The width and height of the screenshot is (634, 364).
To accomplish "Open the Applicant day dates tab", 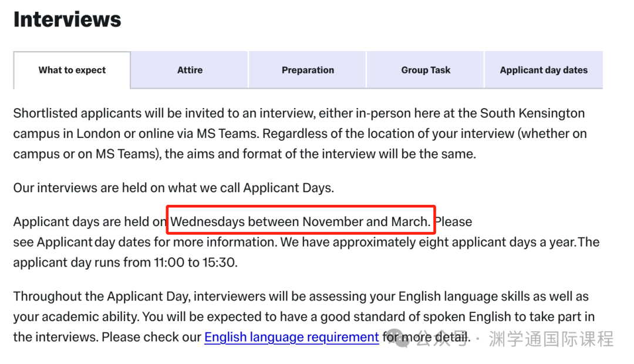I will (x=544, y=70).
